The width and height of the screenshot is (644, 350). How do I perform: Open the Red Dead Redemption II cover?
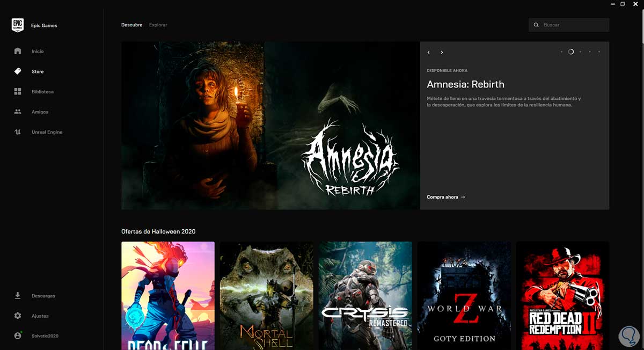tap(562, 296)
